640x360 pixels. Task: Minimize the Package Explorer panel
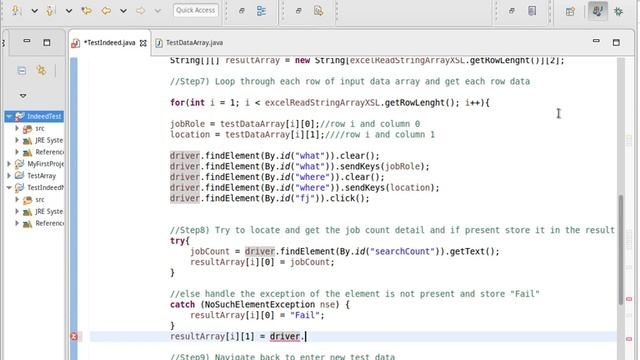tap(27, 41)
